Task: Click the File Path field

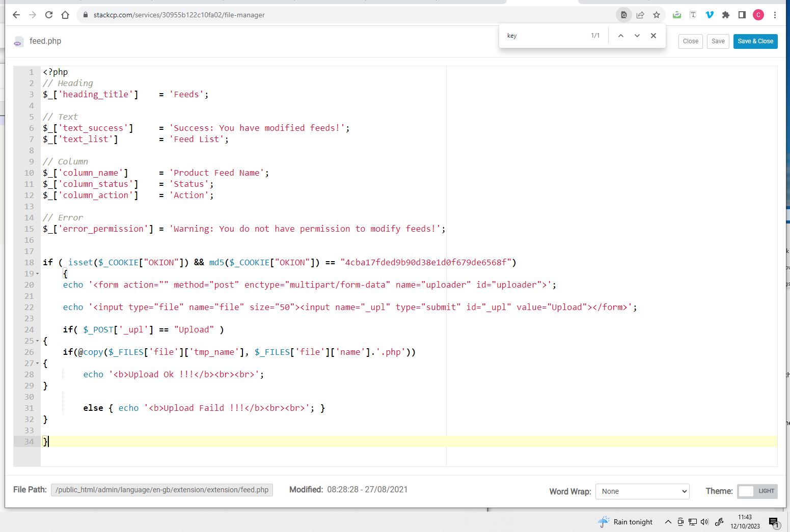Action: coord(162,490)
